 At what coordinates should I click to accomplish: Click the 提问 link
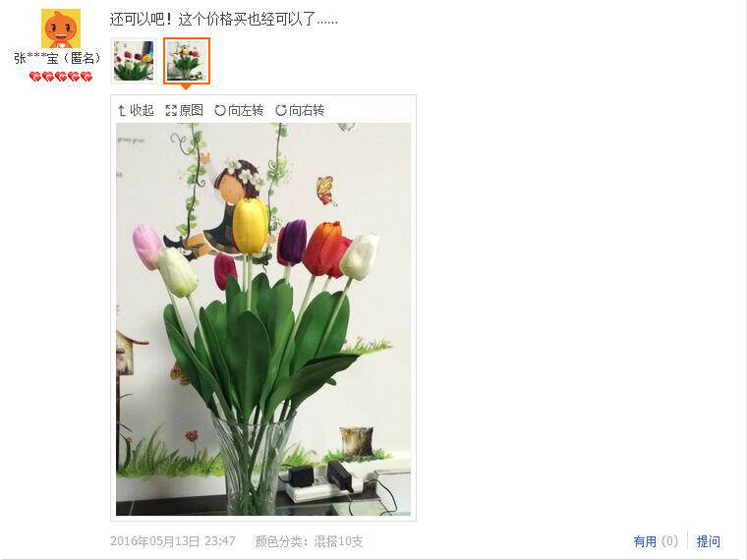pos(709,541)
